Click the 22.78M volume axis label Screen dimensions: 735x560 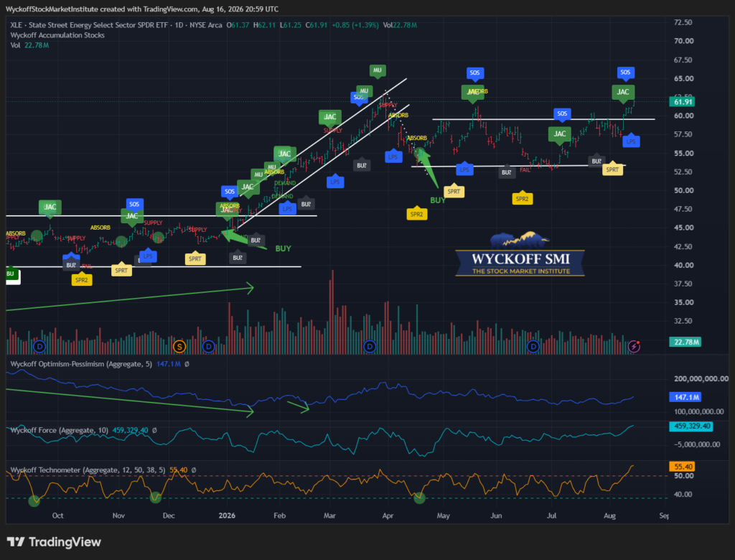686,342
